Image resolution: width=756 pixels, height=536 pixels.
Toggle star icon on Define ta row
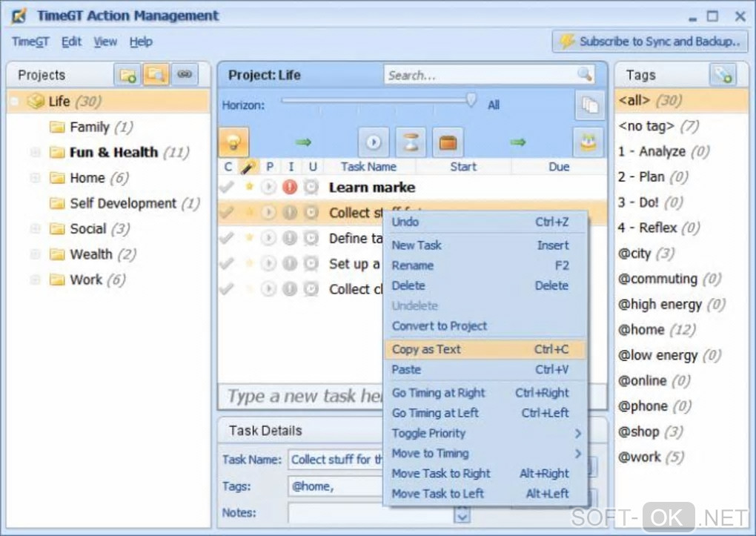[249, 238]
